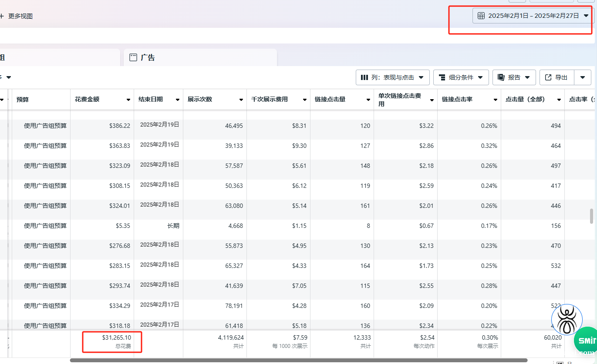Click the export arrow icon in 导出
The height and width of the screenshot is (364, 597).
pos(548,77)
